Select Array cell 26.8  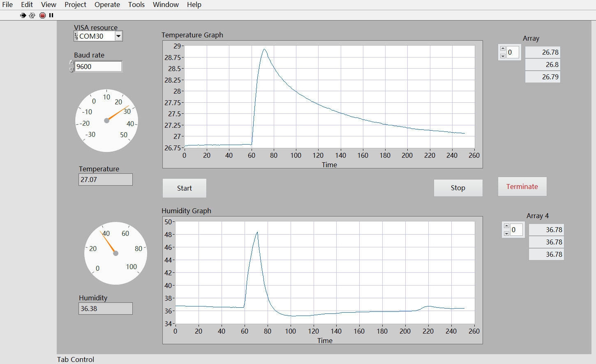click(x=543, y=65)
